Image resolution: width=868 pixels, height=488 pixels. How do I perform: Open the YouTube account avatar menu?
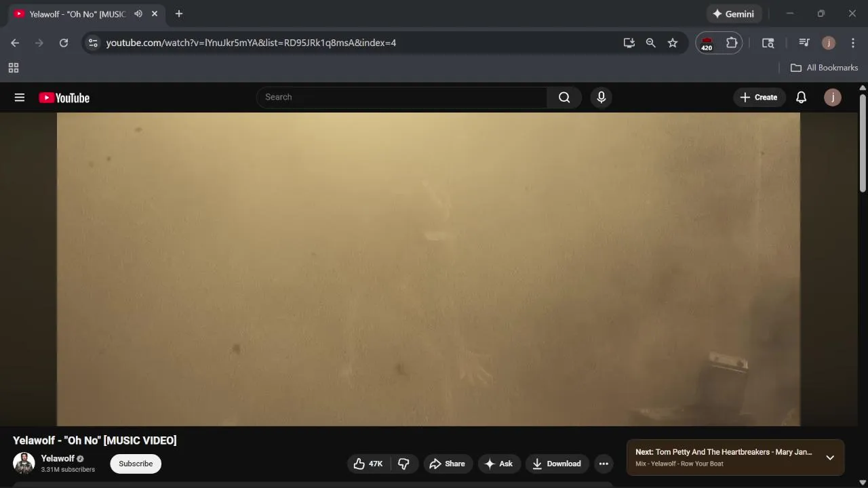pos(832,98)
